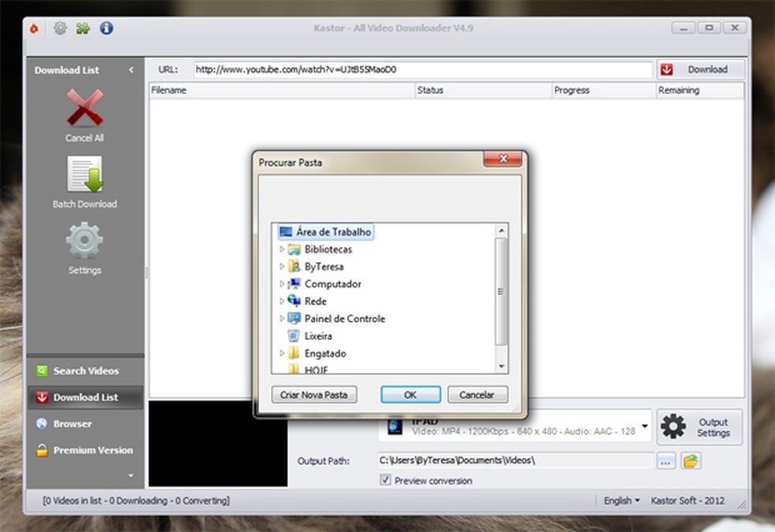Open output folder icon
The height and width of the screenshot is (532, 775).
coord(691,461)
